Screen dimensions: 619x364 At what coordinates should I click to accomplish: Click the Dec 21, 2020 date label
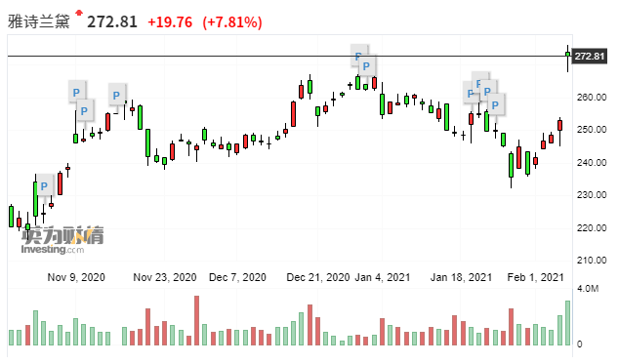(x=317, y=277)
